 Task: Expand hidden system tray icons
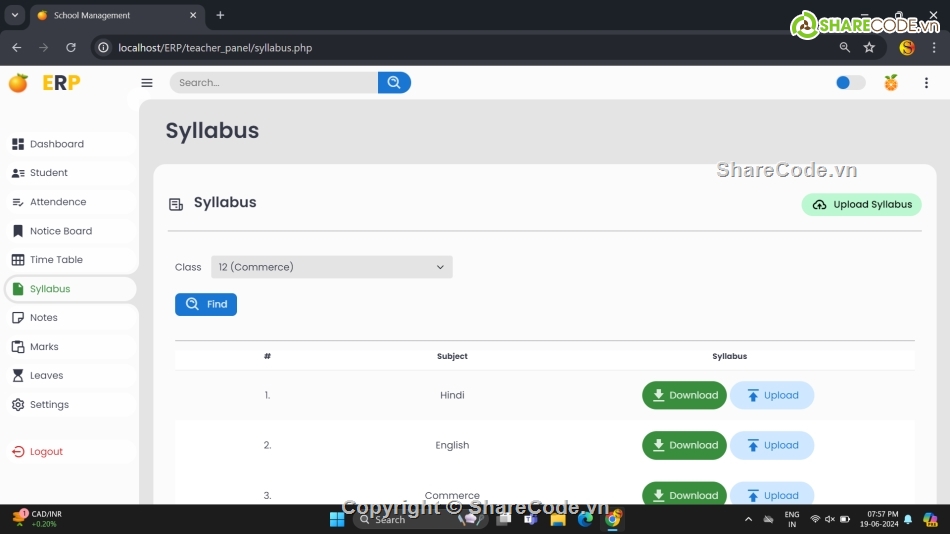click(748, 519)
